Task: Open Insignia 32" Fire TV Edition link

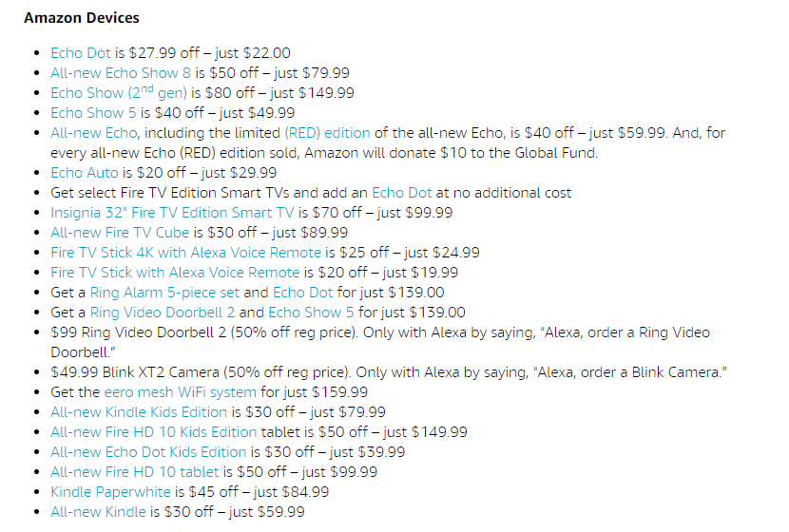Action: pyautogui.click(x=172, y=213)
